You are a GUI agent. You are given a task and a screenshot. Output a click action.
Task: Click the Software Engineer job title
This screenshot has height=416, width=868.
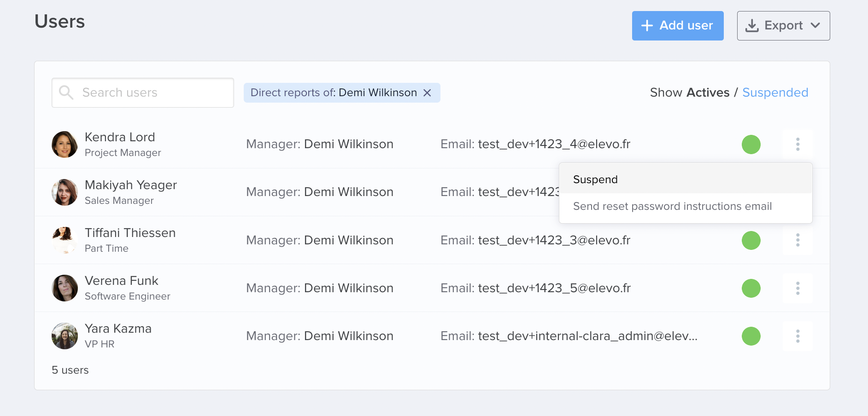[128, 296]
